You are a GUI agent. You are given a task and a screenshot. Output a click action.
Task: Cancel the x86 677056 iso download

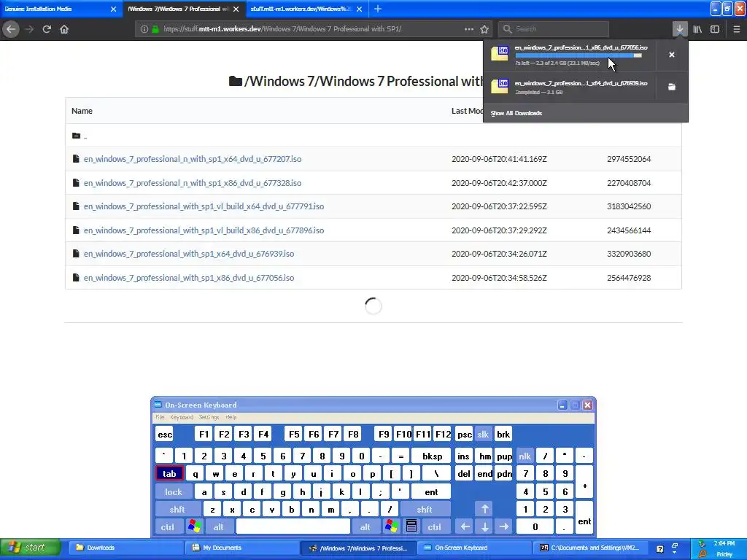(672, 55)
